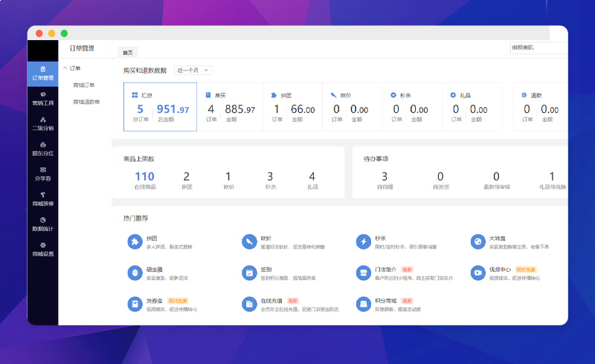Open 营销工具 in the left sidebar

pos(42,98)
